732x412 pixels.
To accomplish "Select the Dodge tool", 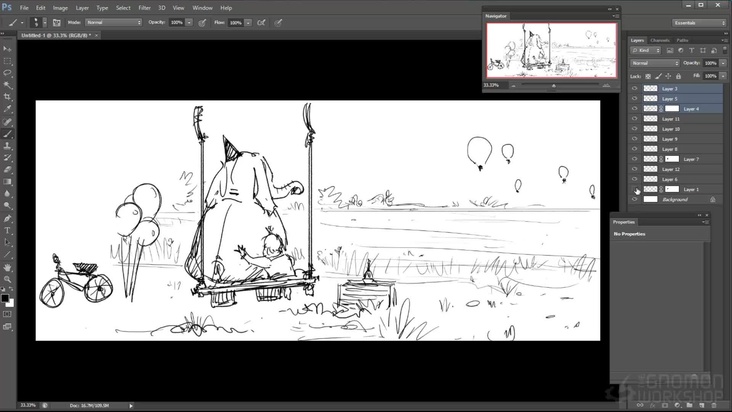I will tap(7, 206).
